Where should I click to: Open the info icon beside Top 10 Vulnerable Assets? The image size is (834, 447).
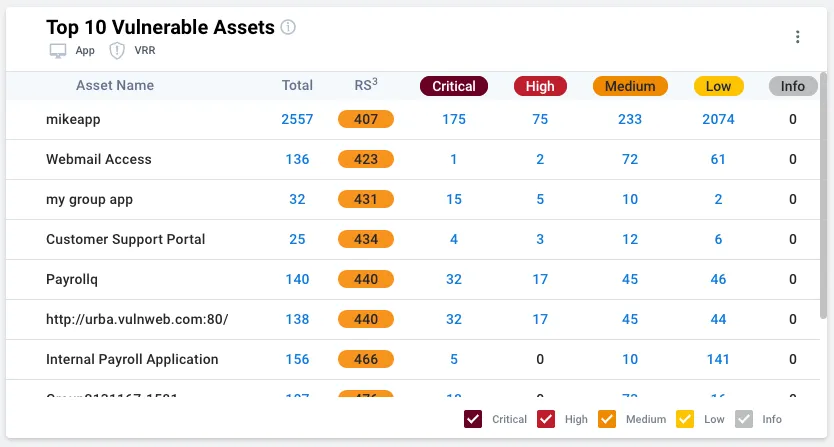coord(288,27)
